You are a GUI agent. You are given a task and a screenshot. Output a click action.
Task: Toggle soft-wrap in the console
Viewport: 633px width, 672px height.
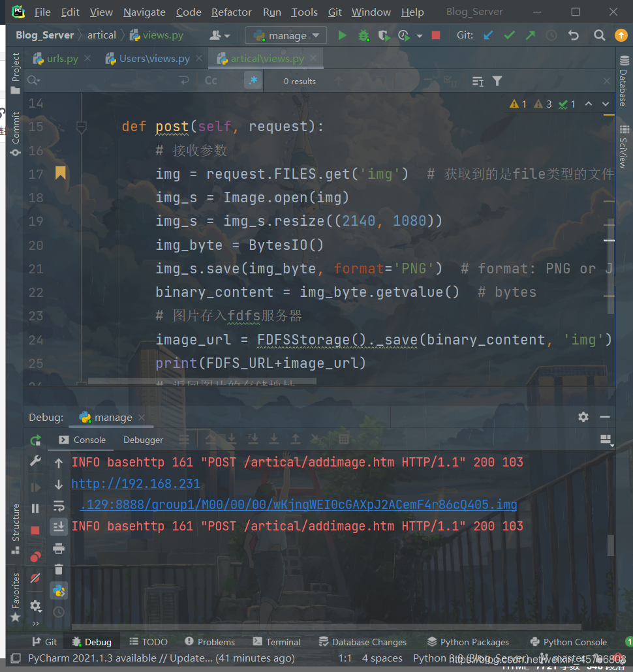pos(59,506)
